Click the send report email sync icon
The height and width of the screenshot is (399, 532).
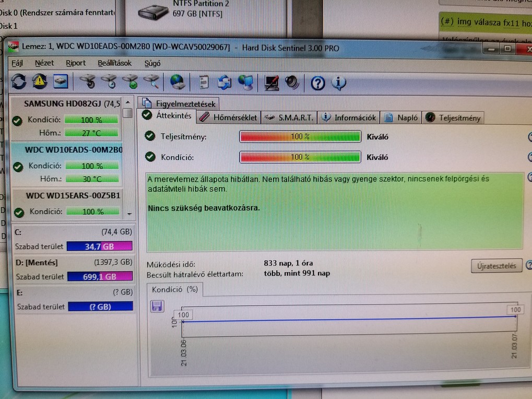tap(224, 83)
